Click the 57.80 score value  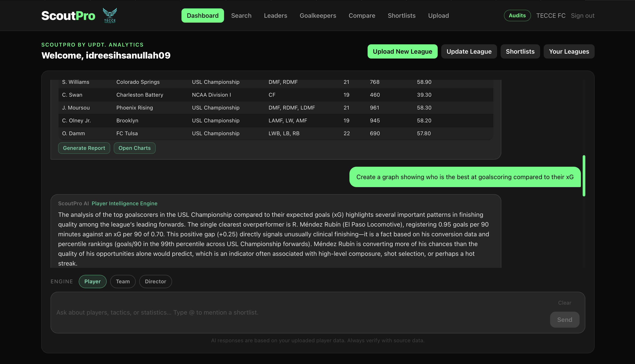coord(424,133)
